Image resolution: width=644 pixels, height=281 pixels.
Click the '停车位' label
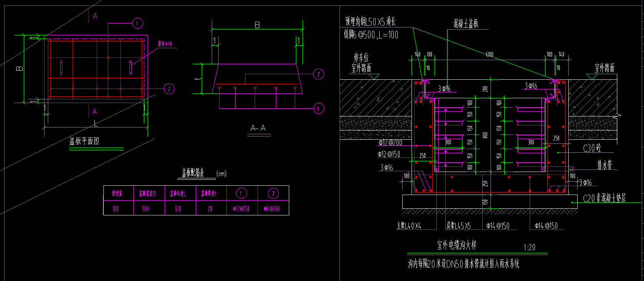[361, 57]
